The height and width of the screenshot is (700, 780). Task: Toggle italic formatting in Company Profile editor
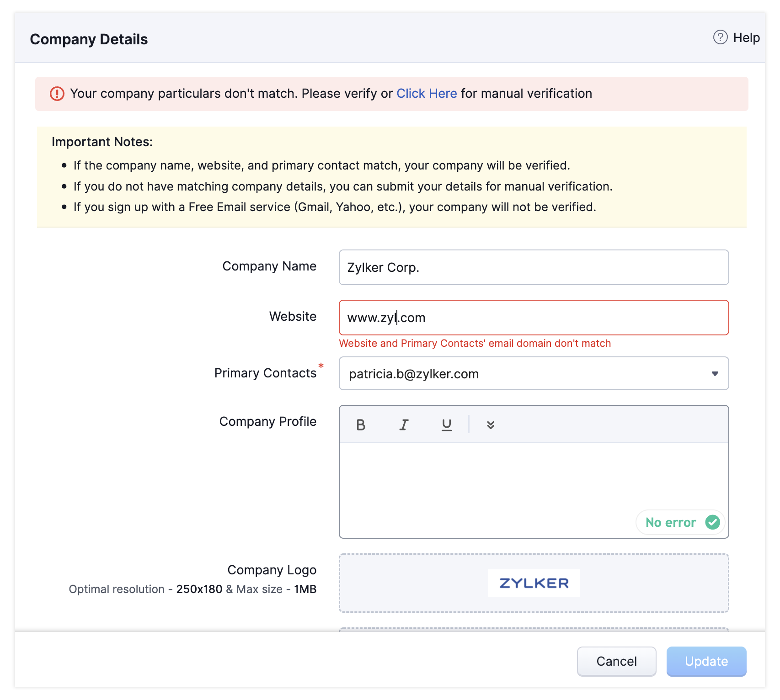pyautogui.click(x=404, y=425)
